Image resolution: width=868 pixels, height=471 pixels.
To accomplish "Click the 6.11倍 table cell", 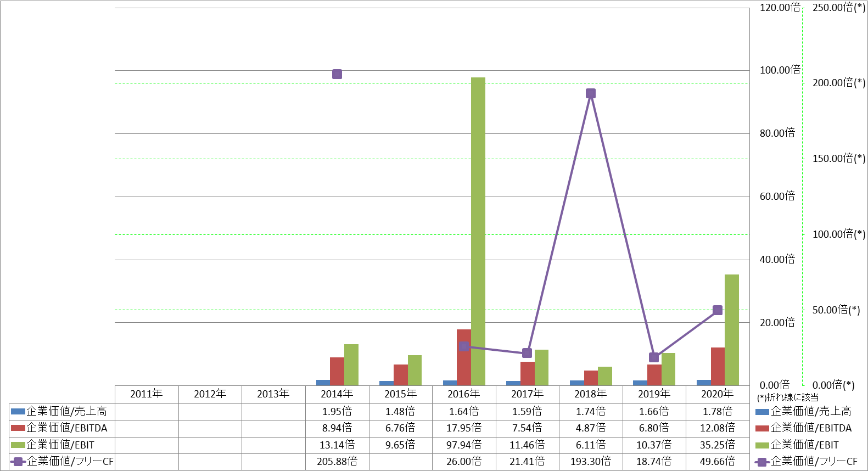I will 591,445.
